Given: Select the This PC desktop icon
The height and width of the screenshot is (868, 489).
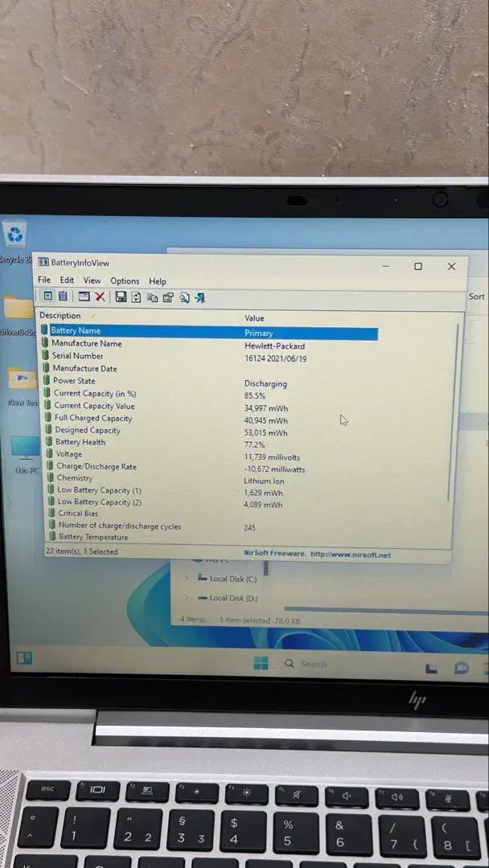Looking at the screenshot, I should 26,448.
